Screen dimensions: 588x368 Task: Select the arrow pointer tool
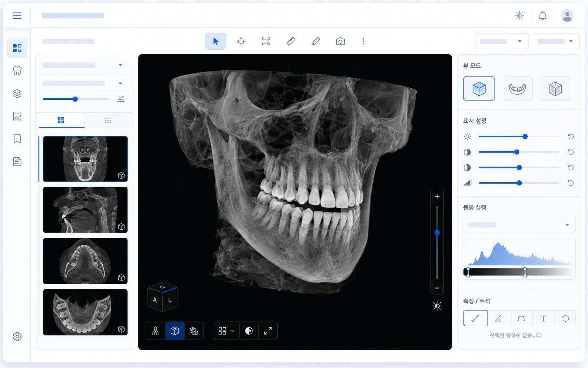tap(216, 41)
